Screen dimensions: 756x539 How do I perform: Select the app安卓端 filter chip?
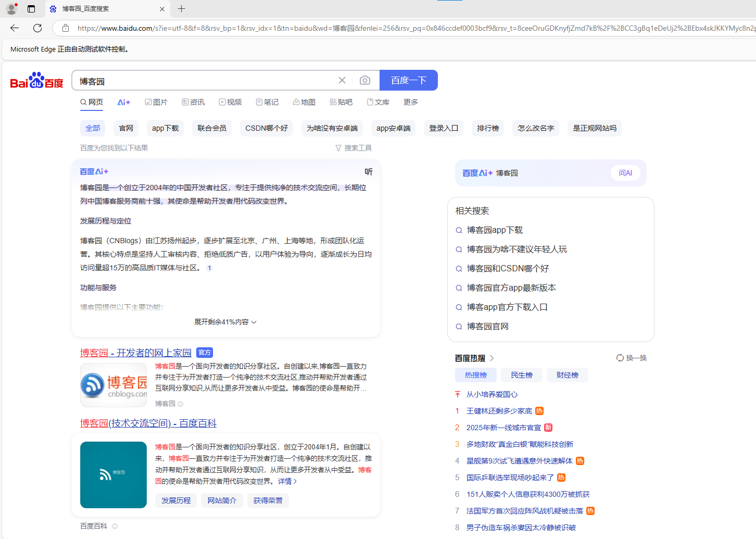[x=394, y=128]
